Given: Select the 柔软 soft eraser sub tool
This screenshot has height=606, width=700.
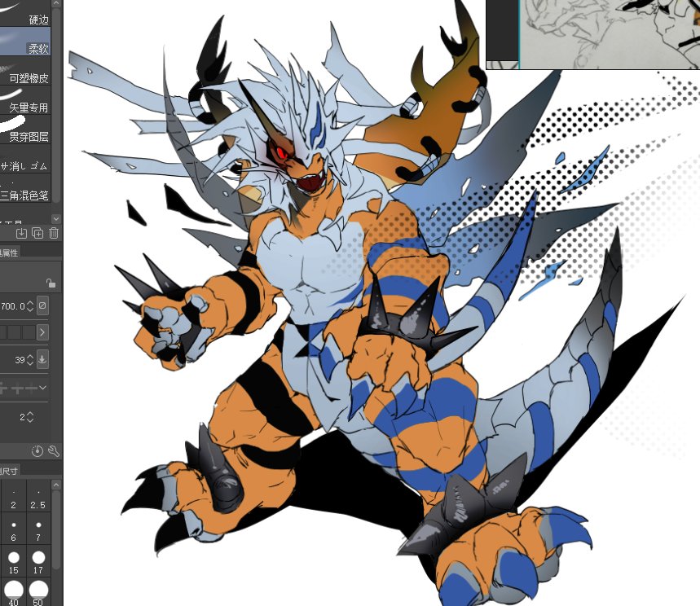Looking at the screenshot, I should [x=25, y=42].
